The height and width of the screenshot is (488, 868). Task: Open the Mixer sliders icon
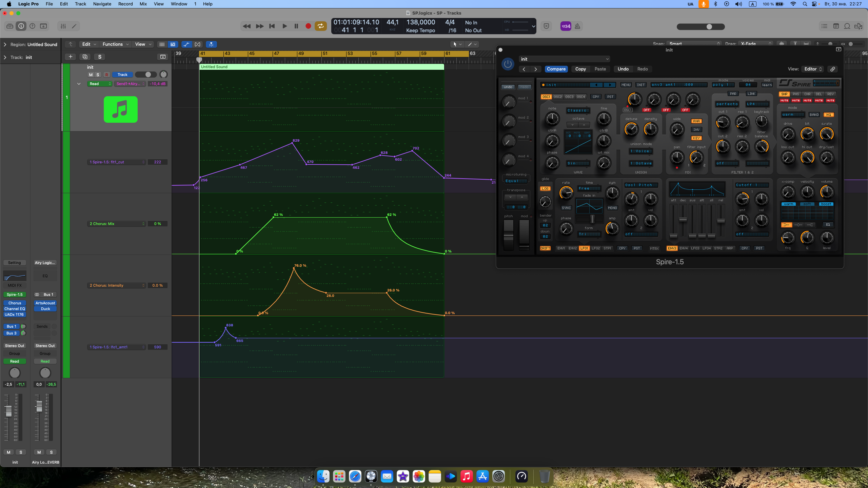click(x=63, y=26)
